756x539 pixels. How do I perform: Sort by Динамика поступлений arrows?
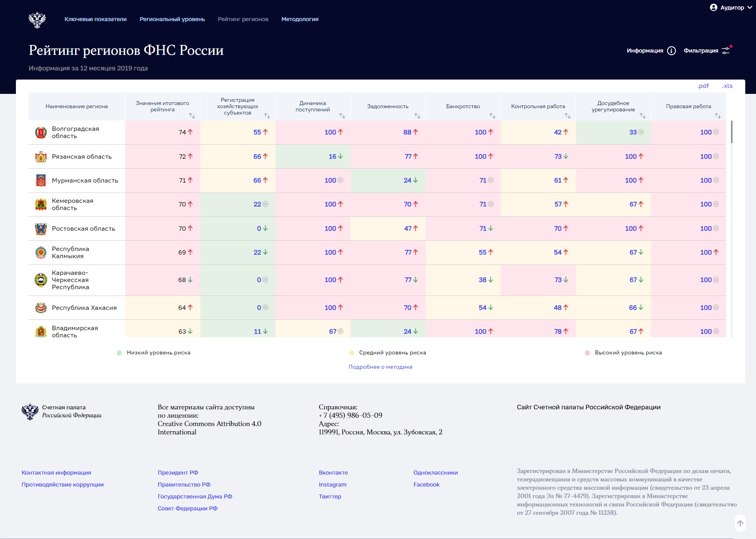click(x=342, y=116)
